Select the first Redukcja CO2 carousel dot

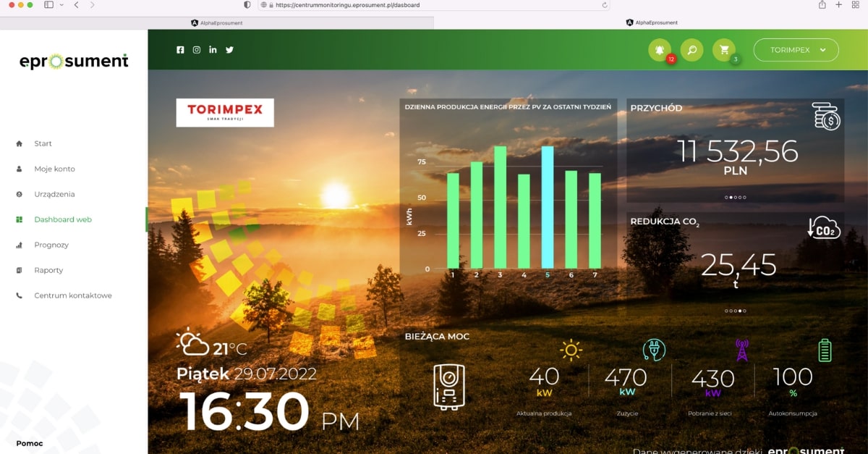(726, 311)
